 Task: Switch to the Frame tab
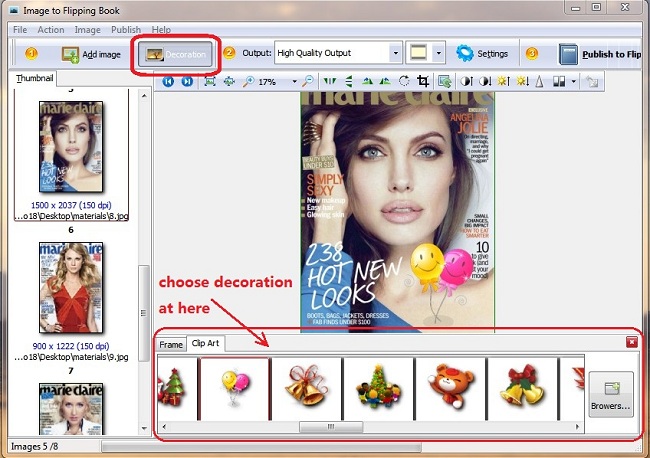171,344
